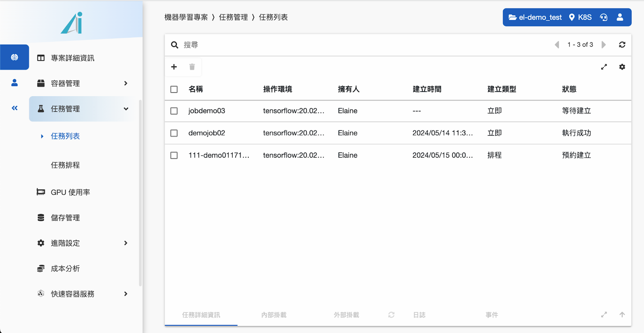Open the el-demo_test project selector
644x333 pixels.
coord(535,17)
